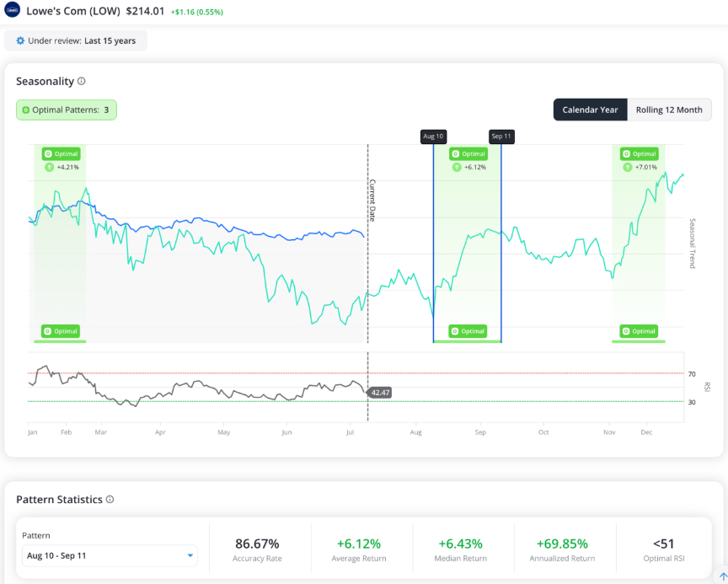The width and height of the screenshot is (728, 584).
Task: Open the gear settings for review period
Action: pos(20,40)
